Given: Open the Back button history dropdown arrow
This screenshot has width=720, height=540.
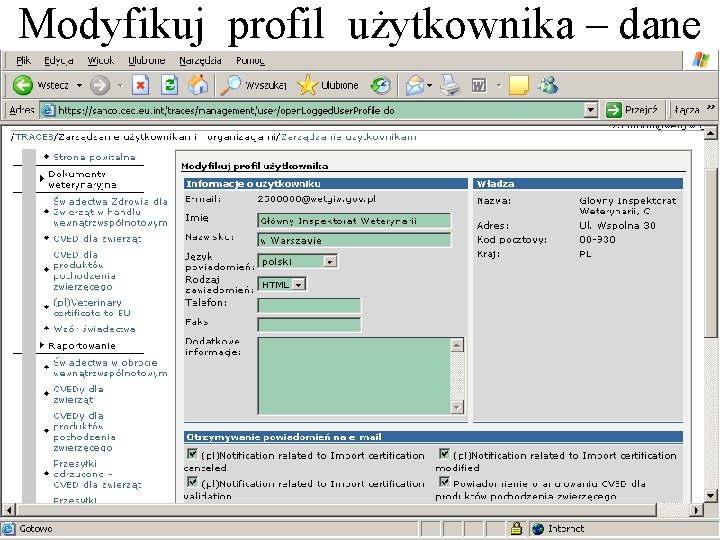Looking at the screenshot, I should (x=79, y=85).
